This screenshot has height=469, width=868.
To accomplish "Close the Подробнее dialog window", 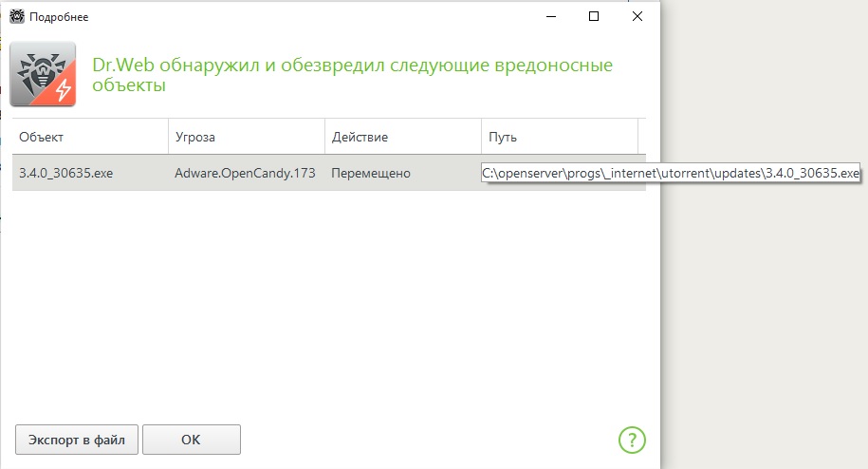I will [x=637, y=16].
